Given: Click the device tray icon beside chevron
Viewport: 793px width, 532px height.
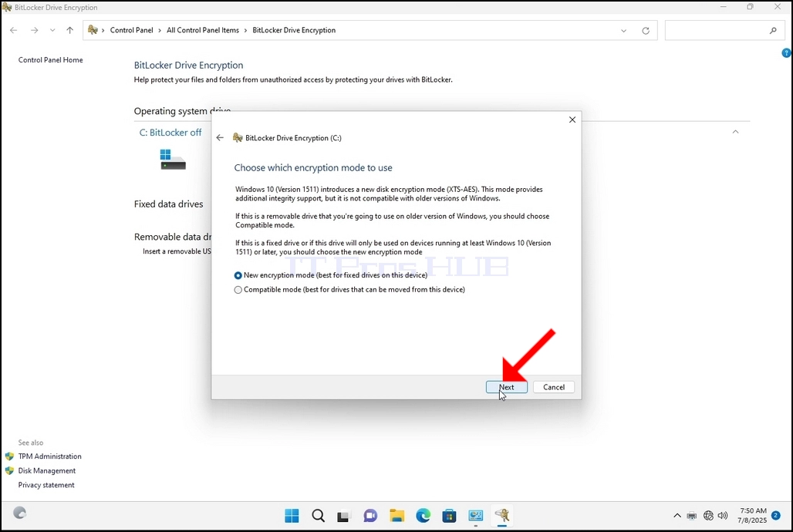Looking at the screenshot, I should (692, 516).
